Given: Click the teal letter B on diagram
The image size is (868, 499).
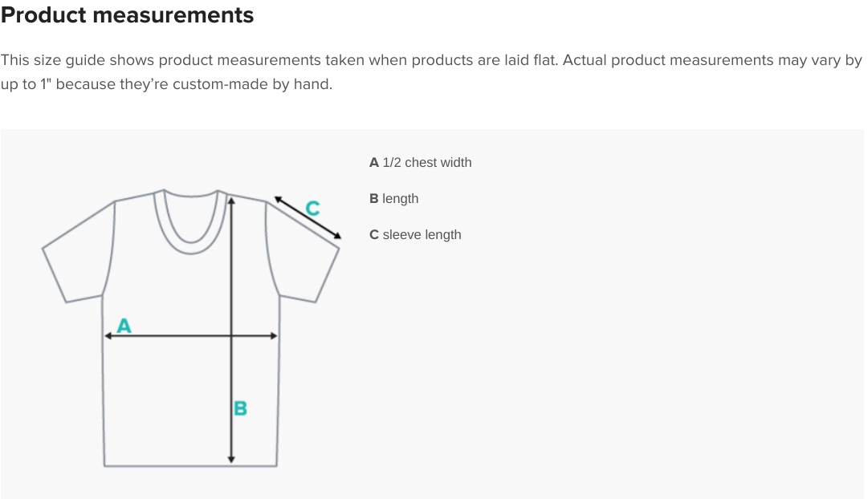Looking at the screenshot, I should click(240, 408).
